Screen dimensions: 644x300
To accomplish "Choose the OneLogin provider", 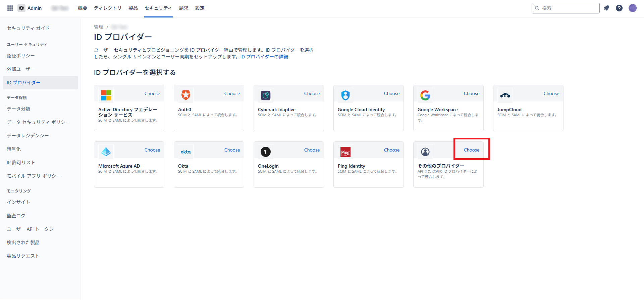I will (312, 150).
